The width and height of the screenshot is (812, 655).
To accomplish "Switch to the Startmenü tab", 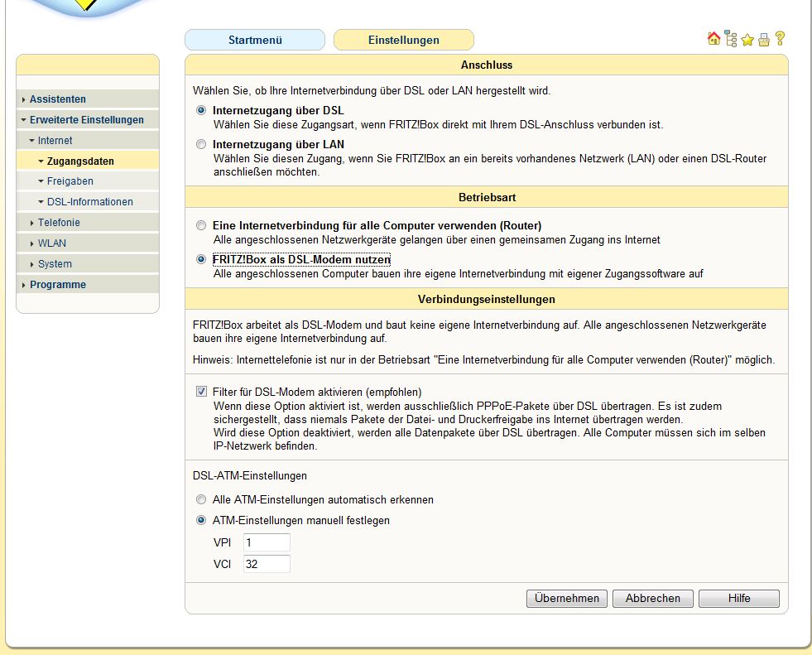I will click(x=255, y=40).
